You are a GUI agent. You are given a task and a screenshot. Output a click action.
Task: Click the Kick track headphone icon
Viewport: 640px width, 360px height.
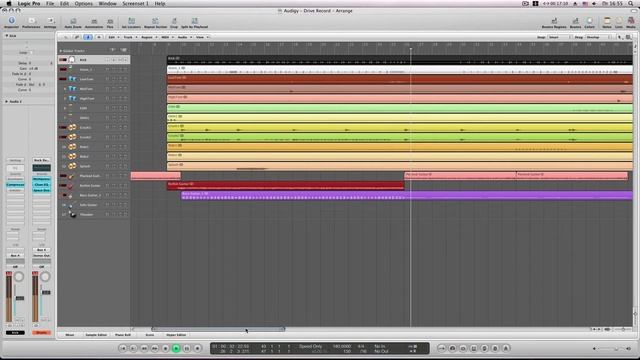click(72, 60)
